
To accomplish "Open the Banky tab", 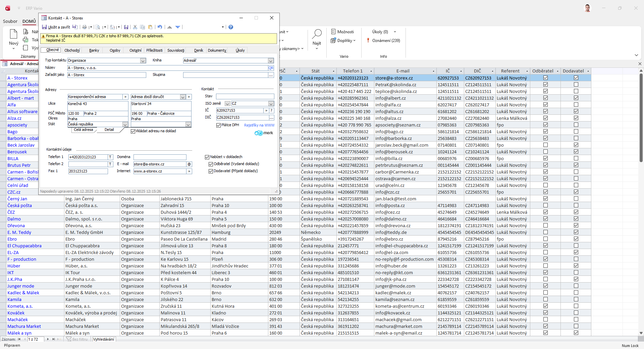I will point(94,50).
